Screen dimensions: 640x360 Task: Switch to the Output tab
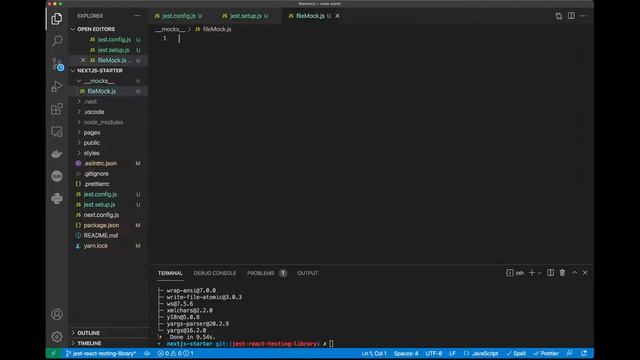307,273
